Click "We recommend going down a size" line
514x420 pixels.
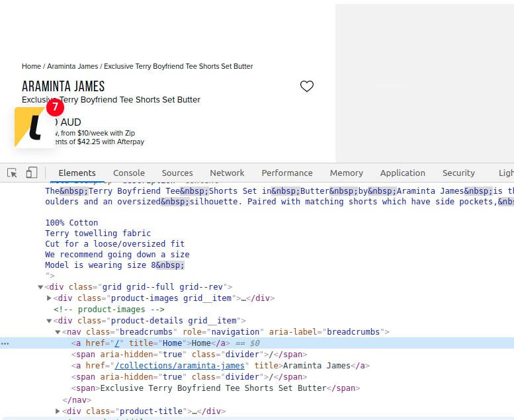[117, 255]
